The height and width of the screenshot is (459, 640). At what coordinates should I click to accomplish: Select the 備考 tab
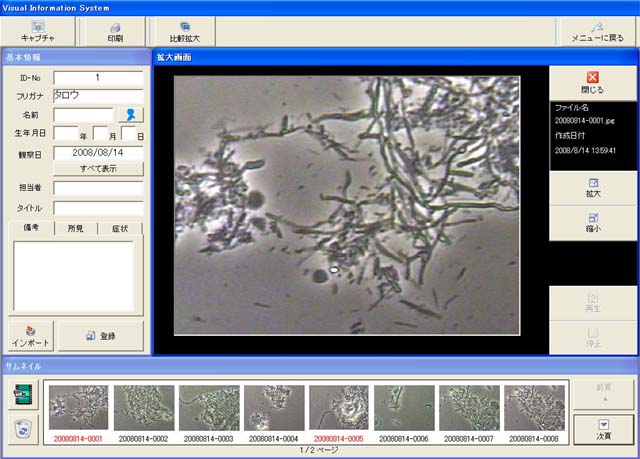[32, 229]
